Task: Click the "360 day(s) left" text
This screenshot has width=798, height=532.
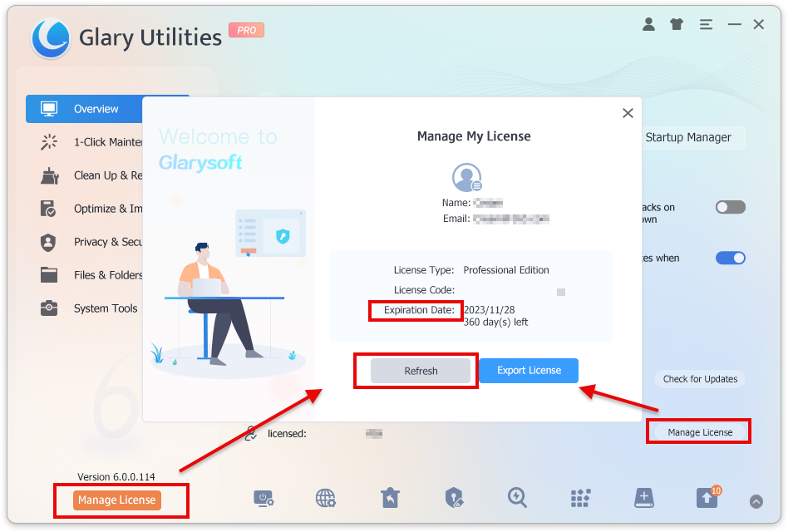Action: pyautogui.click(x=495, y=322)
